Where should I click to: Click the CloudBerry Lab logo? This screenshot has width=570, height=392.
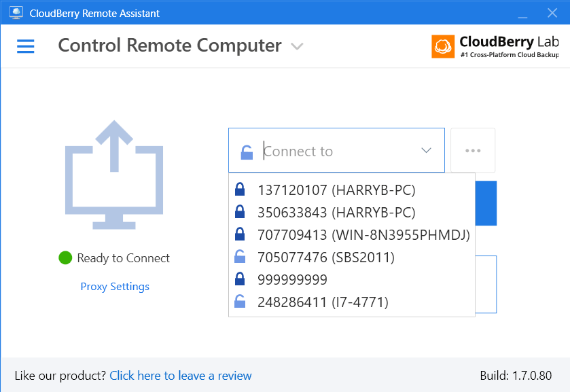495,46
